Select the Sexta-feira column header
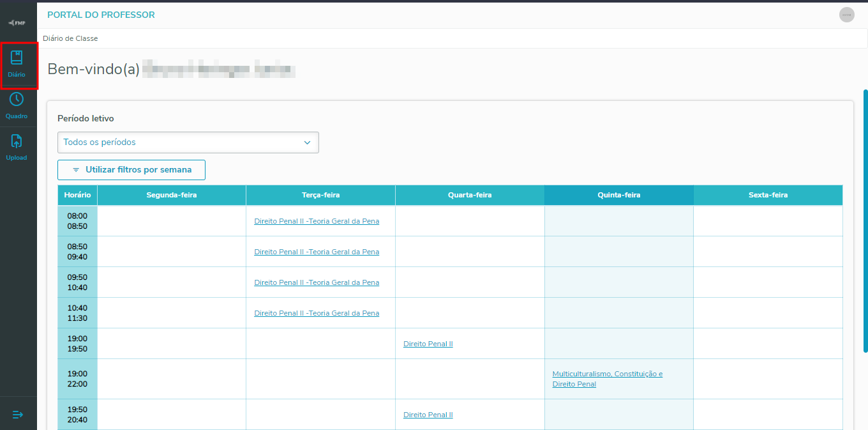Screen dimensions: 868x430 tap(768, 195)
